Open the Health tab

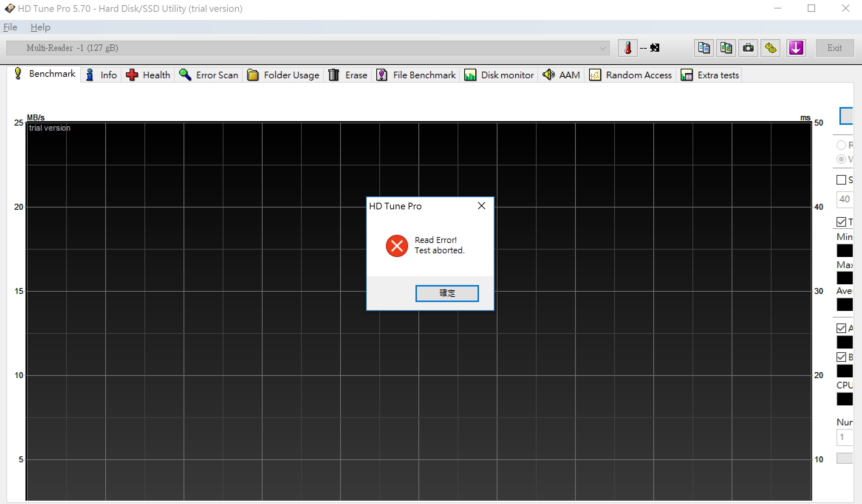point(148,75)
